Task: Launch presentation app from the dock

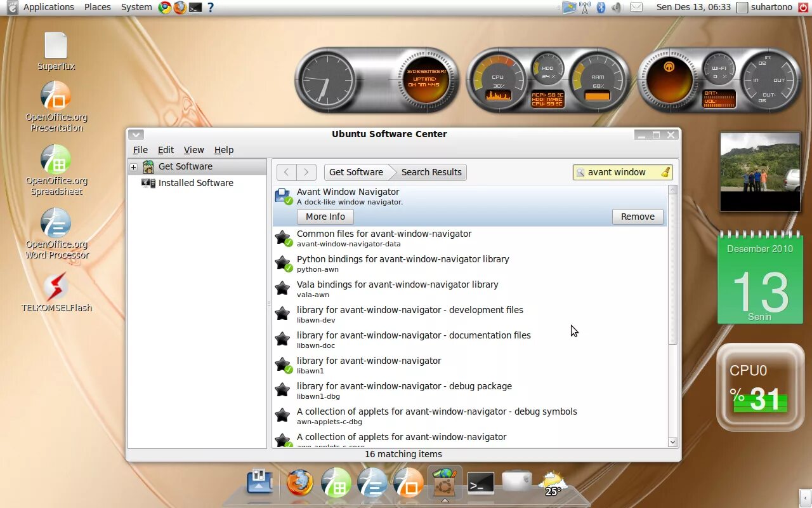Action: (x=409, y=483)
